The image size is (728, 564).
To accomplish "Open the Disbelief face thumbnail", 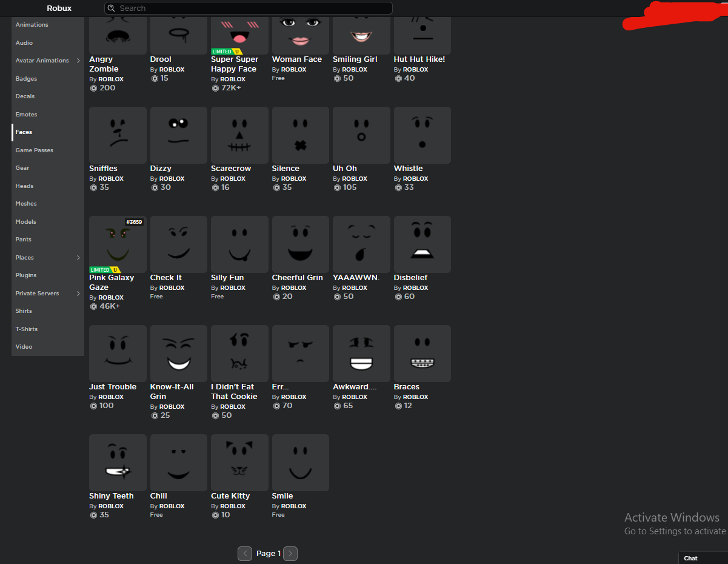I will pos(422,244).
